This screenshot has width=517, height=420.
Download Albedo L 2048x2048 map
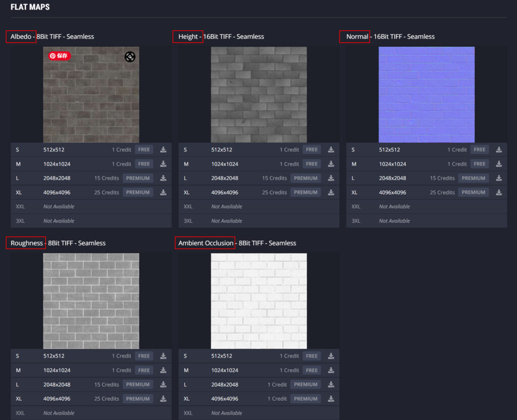[163, 178]
